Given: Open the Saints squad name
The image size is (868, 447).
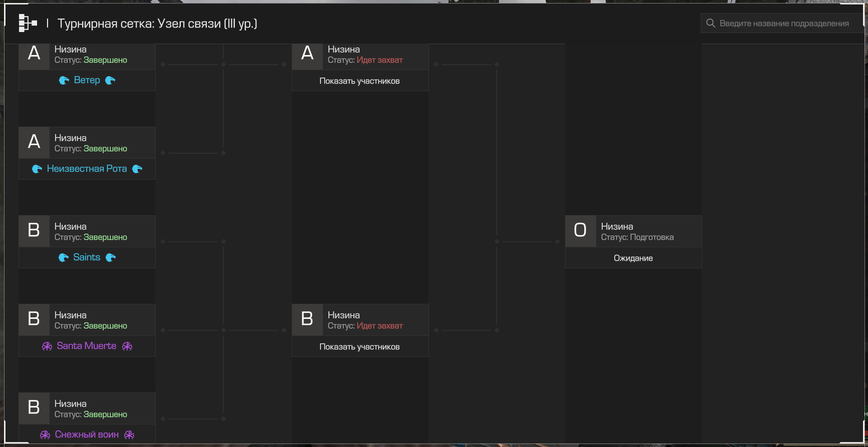Looking at the screenshot, I should click(87, 257).
